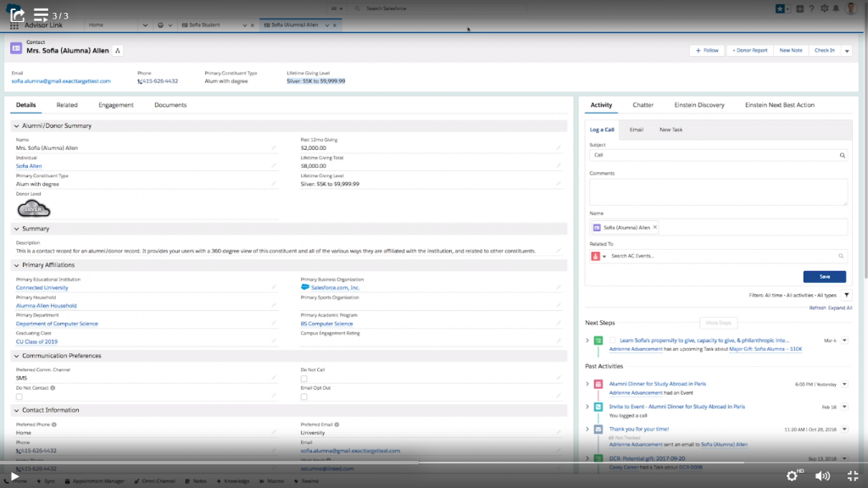This screenshot has width=868, height=488.
Task: Click the user avatar in header
Action: coord(851,8)
